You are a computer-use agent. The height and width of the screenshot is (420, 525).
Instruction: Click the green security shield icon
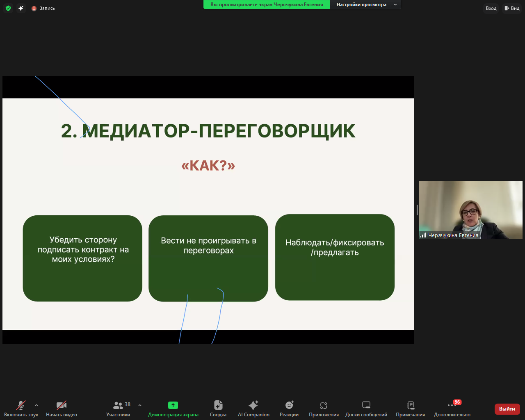point(8,8)
